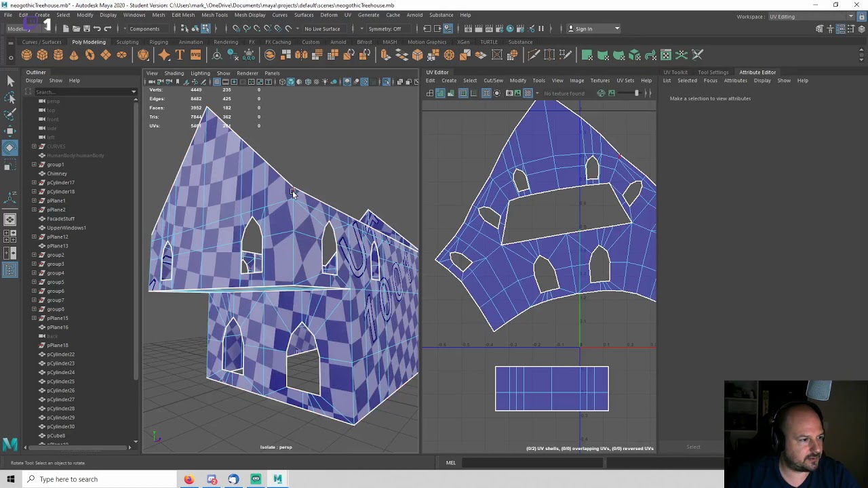Expand the group1 node in Outliner
Viewport: 868px width, 488px height.
tap(34, 165)
